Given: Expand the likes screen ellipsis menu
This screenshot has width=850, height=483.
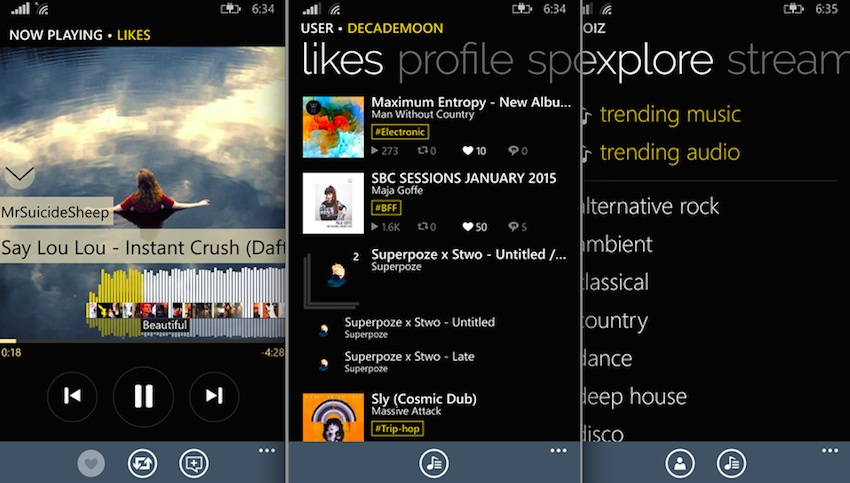Looking at the screenshot, I should point(558,450).
